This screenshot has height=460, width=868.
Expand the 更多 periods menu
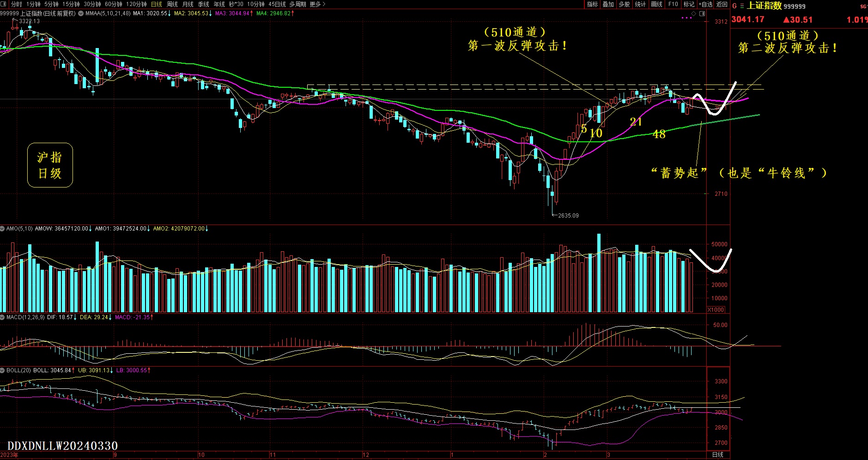(317, 4)
